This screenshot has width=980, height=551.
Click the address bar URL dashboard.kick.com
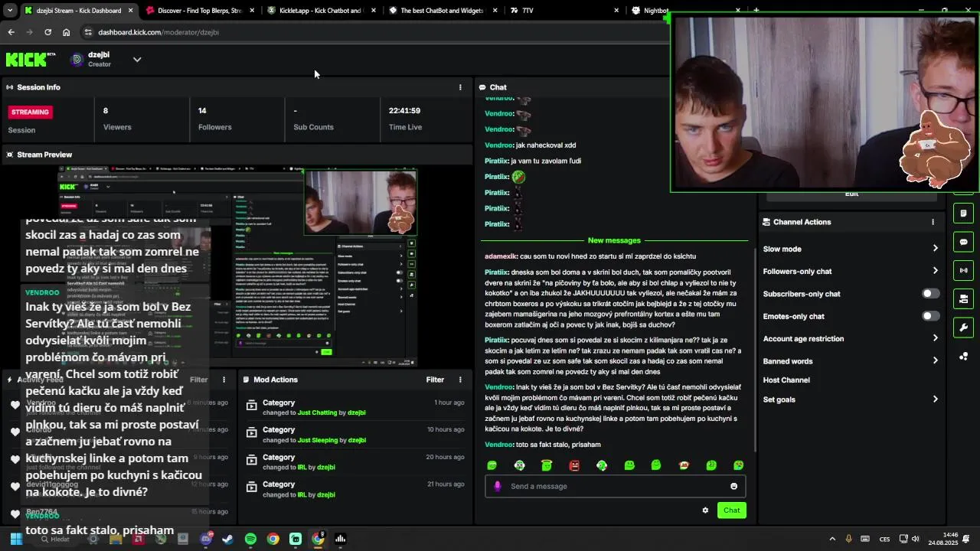pyautogui.click(x=158, y=32)
